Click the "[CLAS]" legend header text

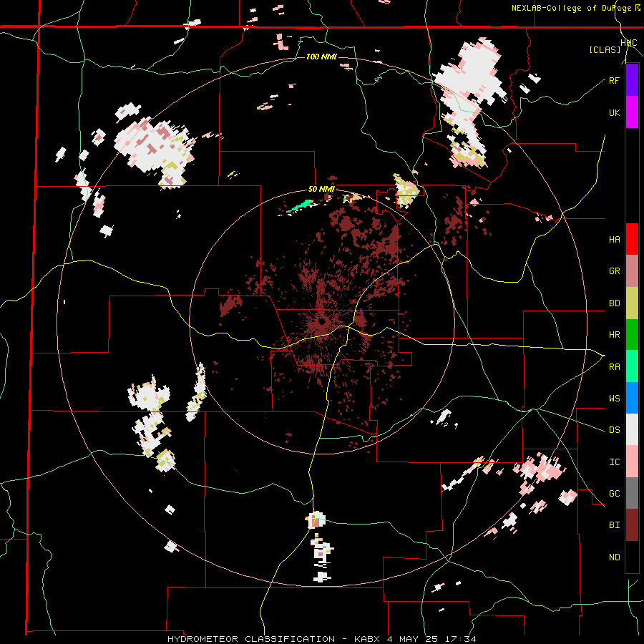point(605,49)
